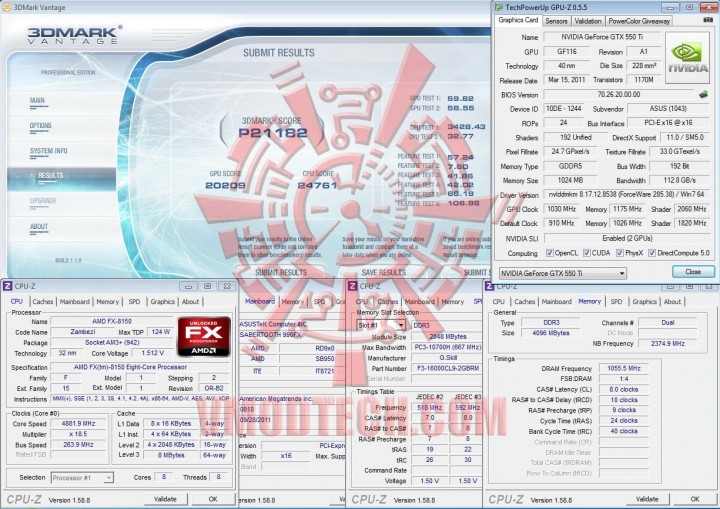Click the TechPowerUp GPU-Z title bar icon
This screenshot has height=509, width=720.
(499, 7)
